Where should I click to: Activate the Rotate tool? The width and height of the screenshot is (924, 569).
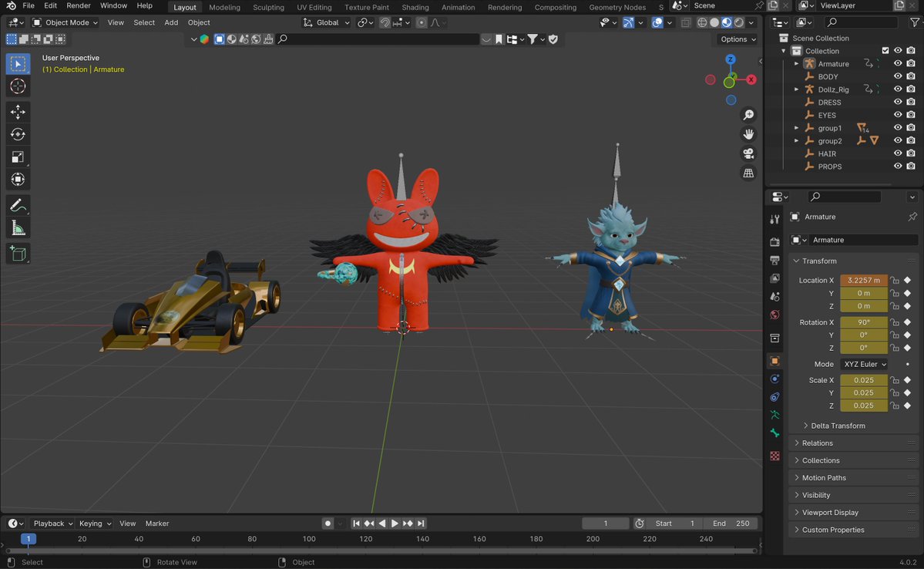click(x=18, y=134)
